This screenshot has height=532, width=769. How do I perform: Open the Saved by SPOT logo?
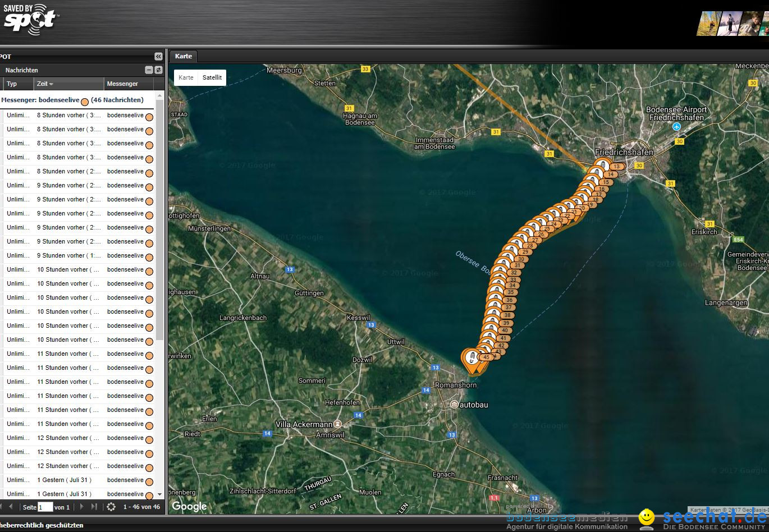point(30,20)
